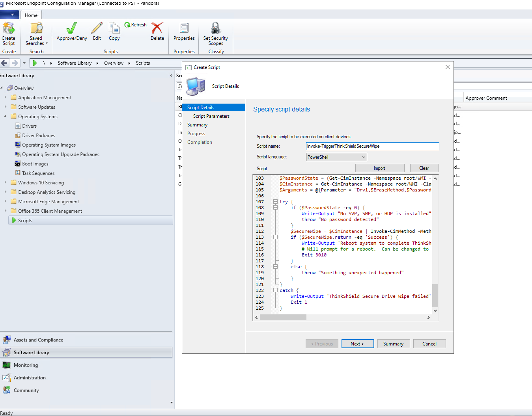Click the editor scroll-right arrow
Screen dimensions: 532x416
429,317
